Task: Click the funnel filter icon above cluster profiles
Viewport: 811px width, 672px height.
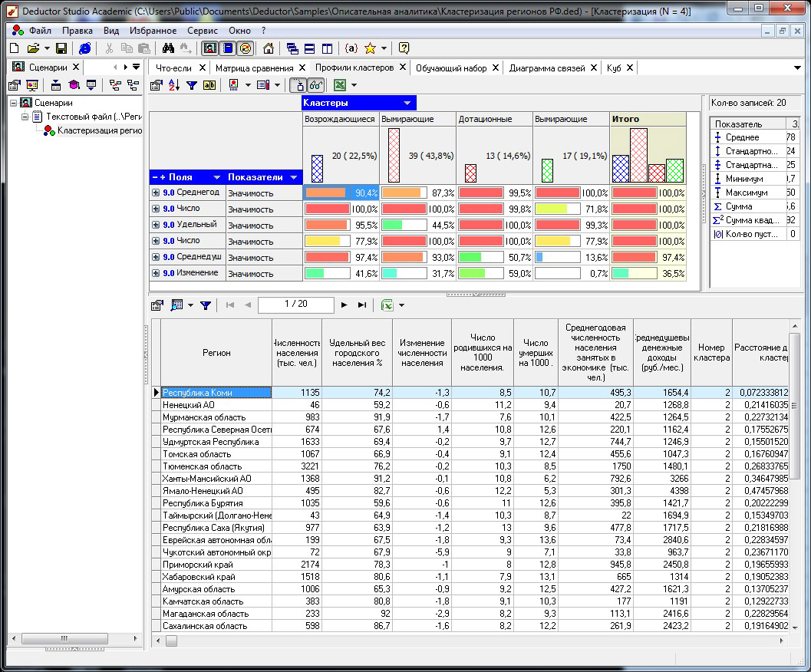Action: click(x=192, y=85)
